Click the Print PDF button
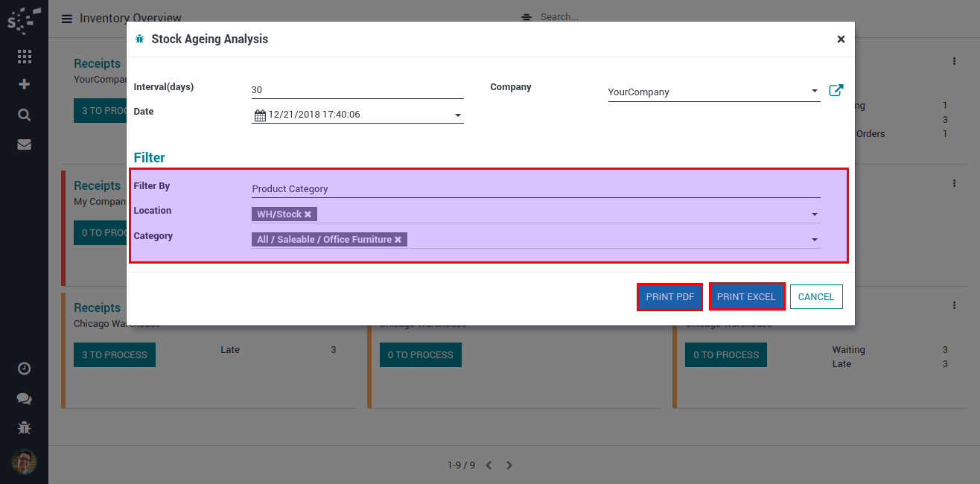The width and height of the screenshot is (980, 484). [669, 296]
